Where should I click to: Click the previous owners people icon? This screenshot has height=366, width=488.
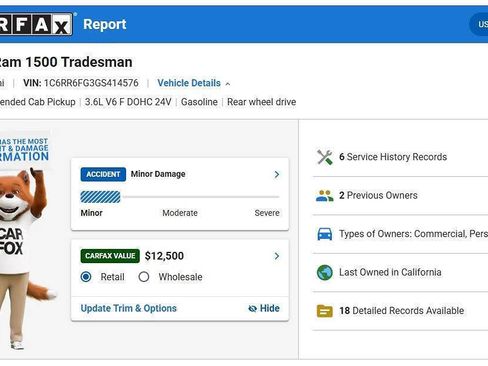pyautogui.click(x=325, y=196)
